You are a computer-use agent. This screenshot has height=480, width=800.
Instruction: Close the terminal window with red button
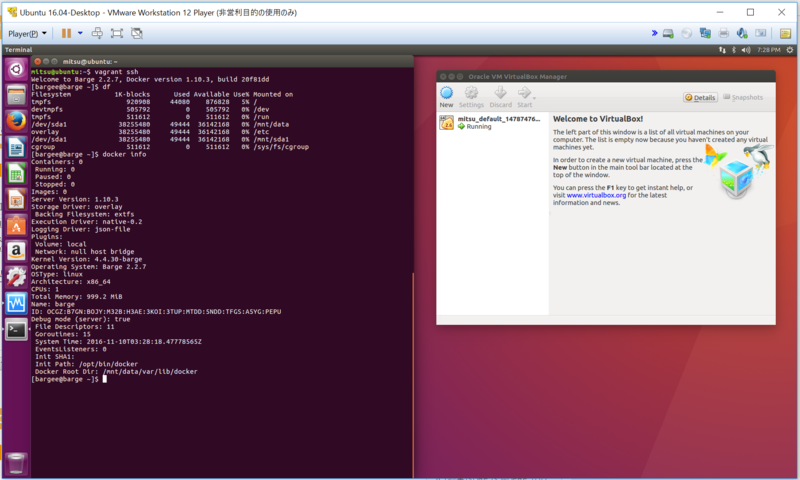[x=37, y=61]
